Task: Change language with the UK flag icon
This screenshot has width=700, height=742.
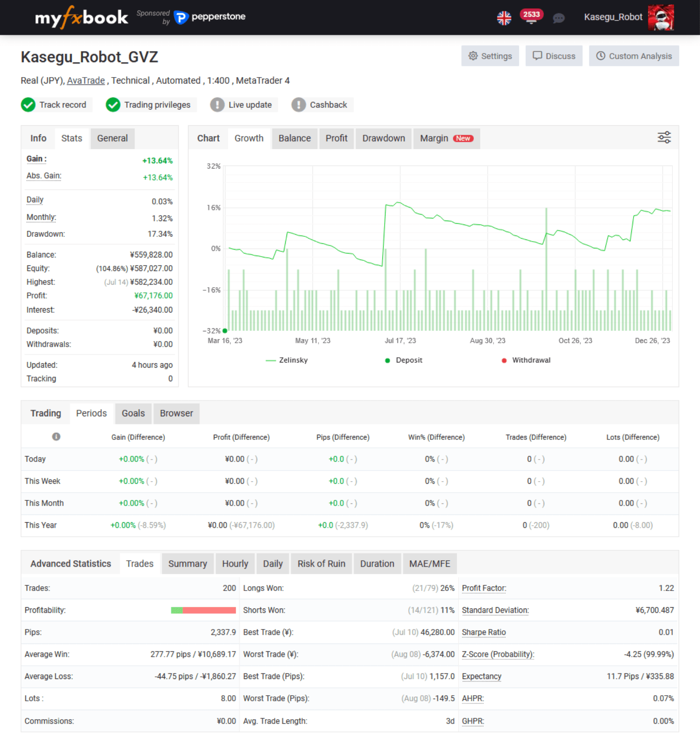Action: 504,18
